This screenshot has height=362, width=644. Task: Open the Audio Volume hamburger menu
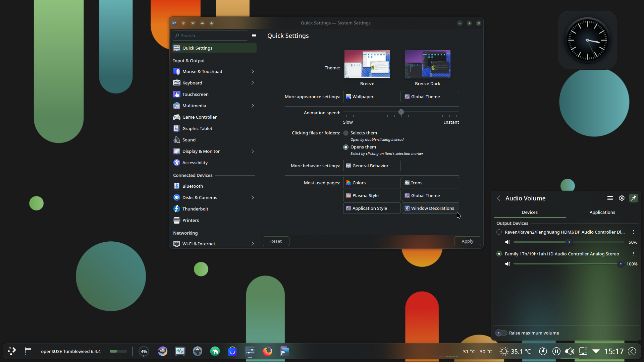pyautogui.click(x=610, y=198)
